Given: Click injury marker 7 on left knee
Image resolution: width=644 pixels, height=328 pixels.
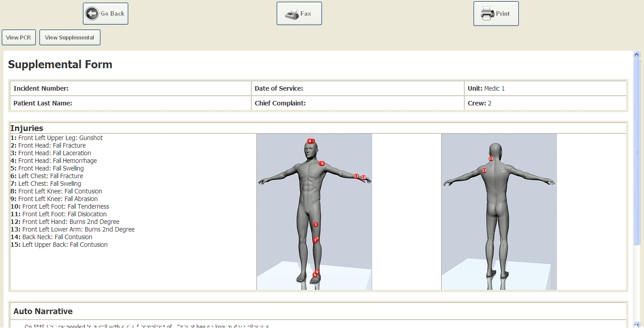Looking at the screenshot, I should tap(316, 241).
